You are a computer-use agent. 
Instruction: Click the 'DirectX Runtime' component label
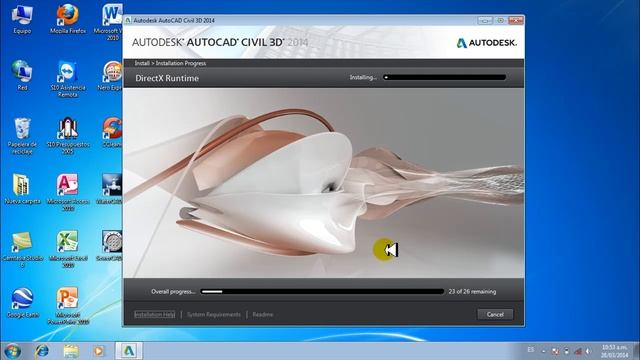pos(167,78)
